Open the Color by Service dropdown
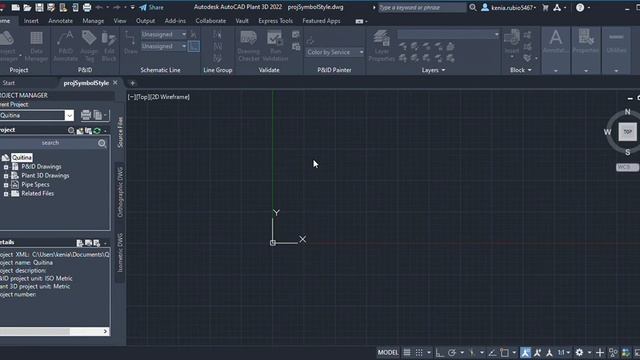Image resolution: width=640 pixels, height=360 pixels. (x=335, y=52)
